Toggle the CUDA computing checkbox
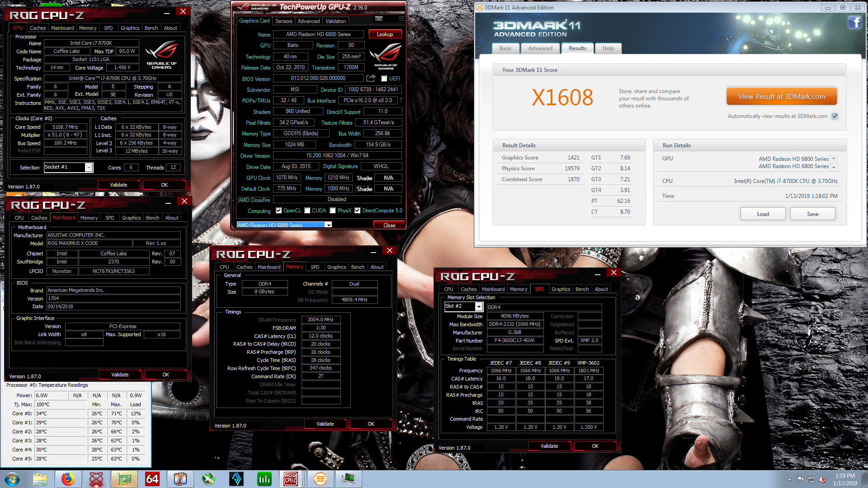This screenshot has width=868, height=488. click(307, 211)
